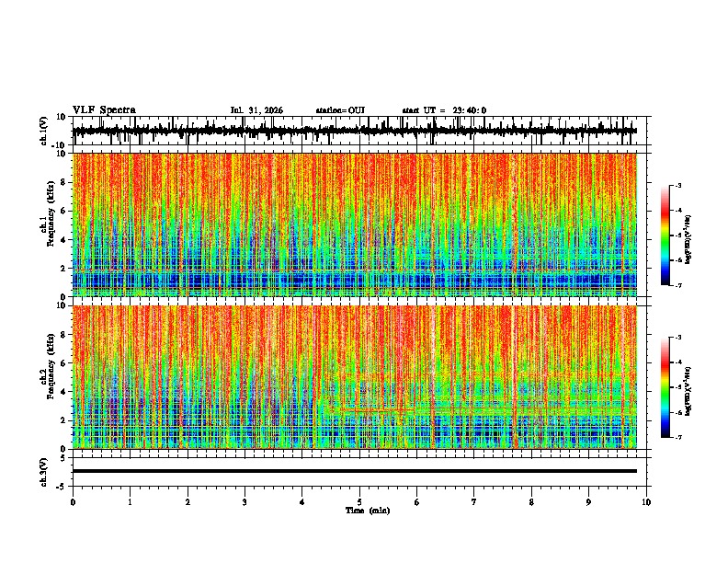
Task: Click the '8' kHz tick on ch.2 spectrogram
Action: tap(63, 335)
